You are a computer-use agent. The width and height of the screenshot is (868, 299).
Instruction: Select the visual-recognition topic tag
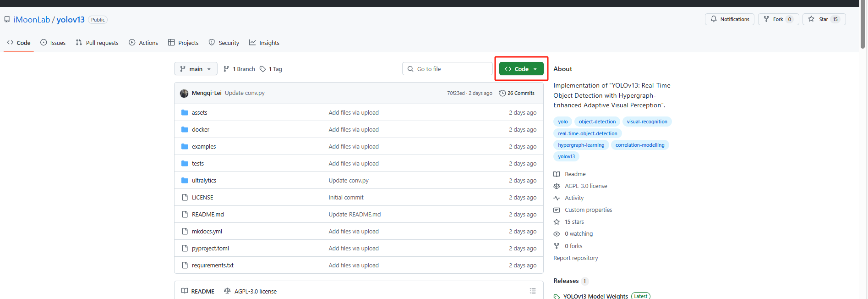pos(647,122)
